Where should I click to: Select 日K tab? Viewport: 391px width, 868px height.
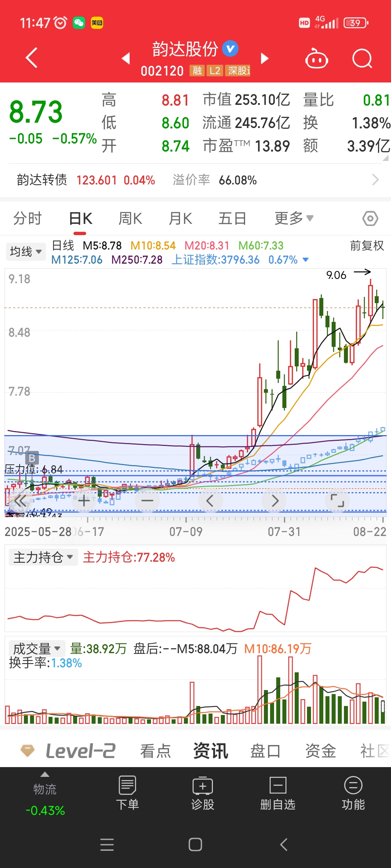(80, 218)
